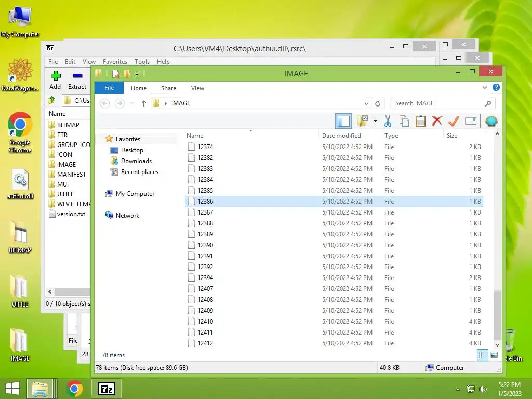
Task: Open Downloads in the navigation pane
Action: [136, 161]
